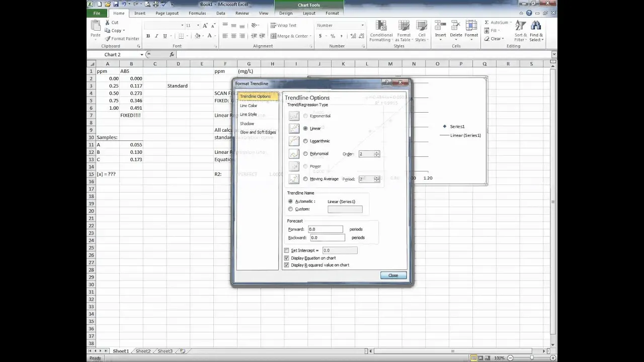
Task: Toggle underline formatting
Action: [x=165, y=36]
